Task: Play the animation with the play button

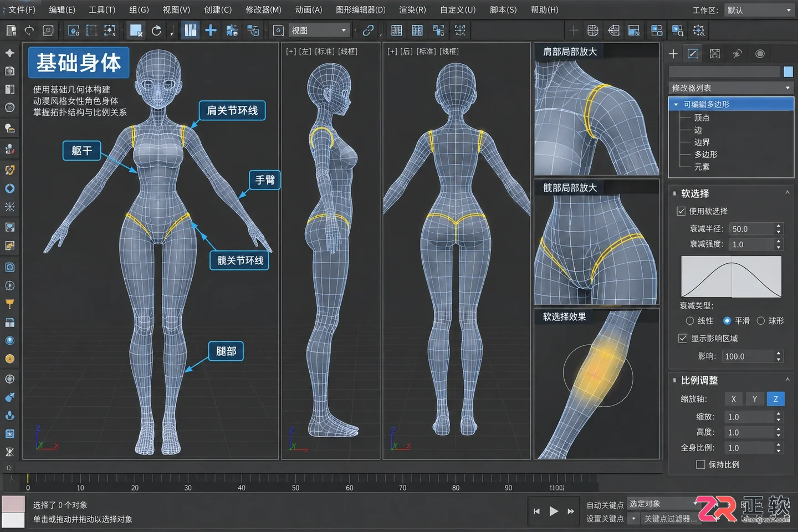Action: click(554, 511)
